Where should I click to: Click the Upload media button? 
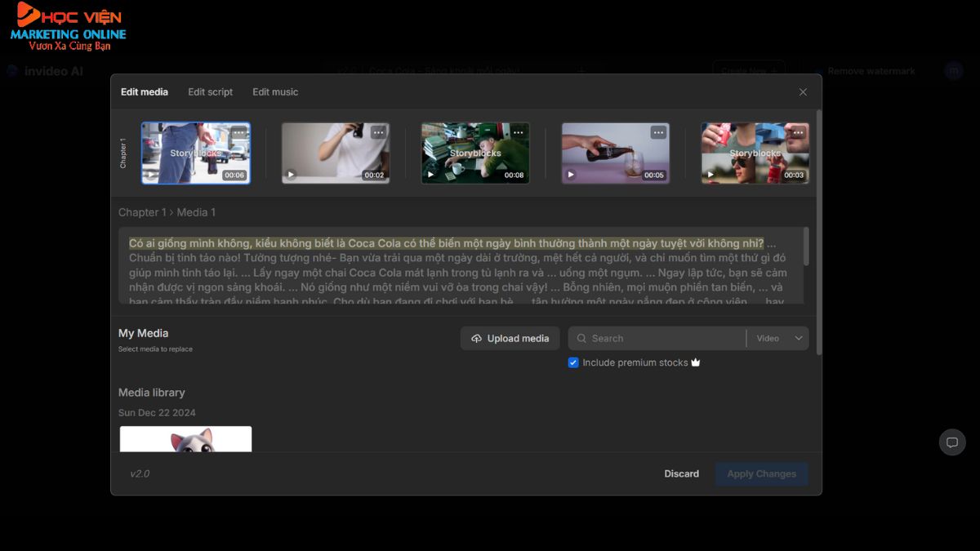coord(510,339)
